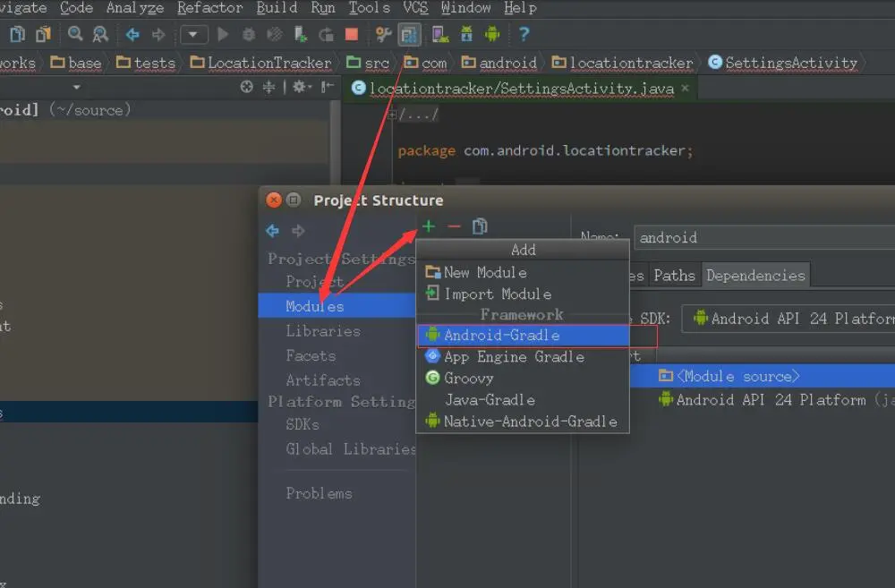Open Settings via the wrench icon
The image size is (895, 588).
[x=383, y=35]
